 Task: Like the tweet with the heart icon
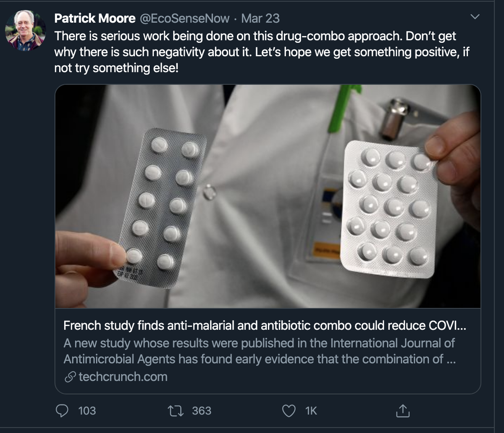pos(289,411)
